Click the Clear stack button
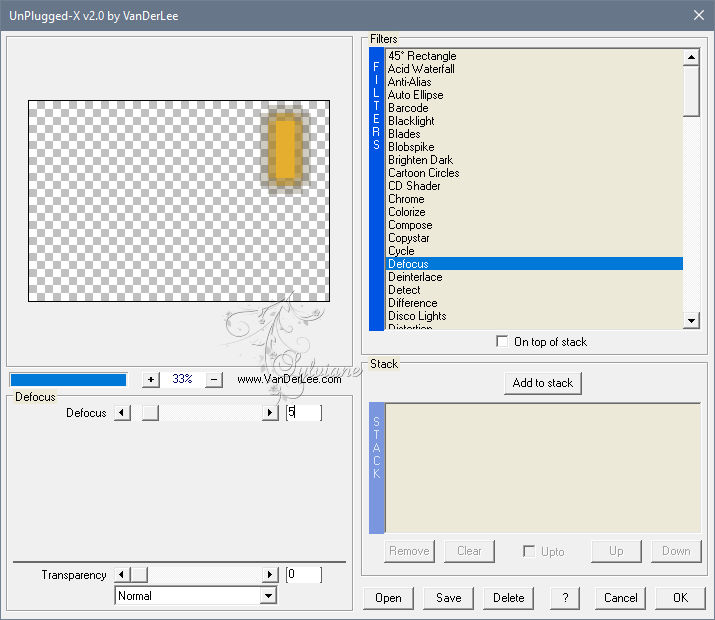Screen dimensions: 715x620 pyautogui.click(x=469, y=551)
